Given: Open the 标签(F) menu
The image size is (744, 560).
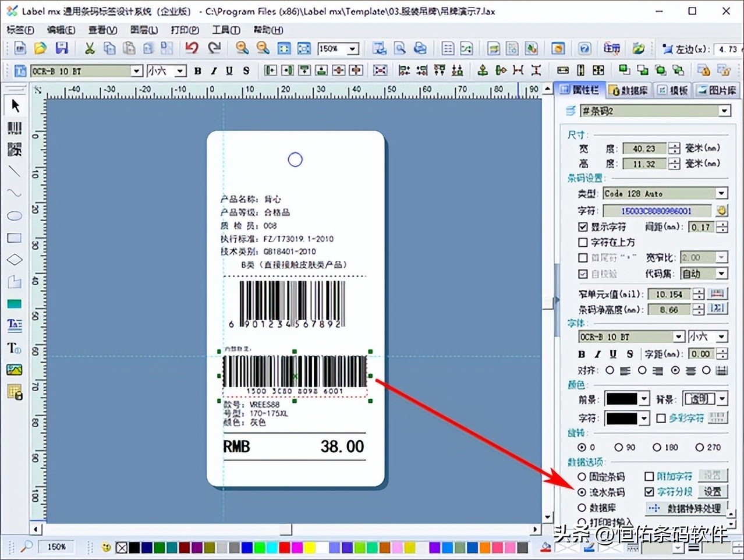Looking at the screenshot, I should [20, 30].
